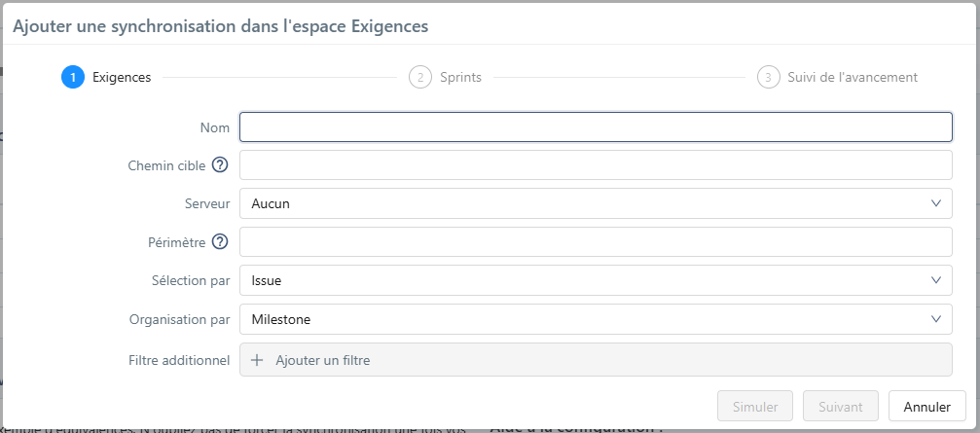Screen dimensions: 980x433
Task: Click the help icon next to Chemin cible
Action: pos(219,165)
